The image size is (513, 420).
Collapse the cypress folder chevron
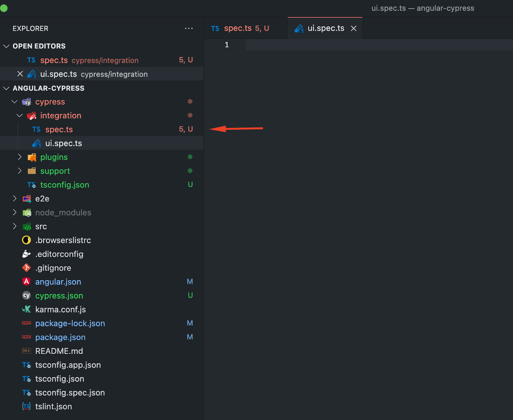point(14,102)
